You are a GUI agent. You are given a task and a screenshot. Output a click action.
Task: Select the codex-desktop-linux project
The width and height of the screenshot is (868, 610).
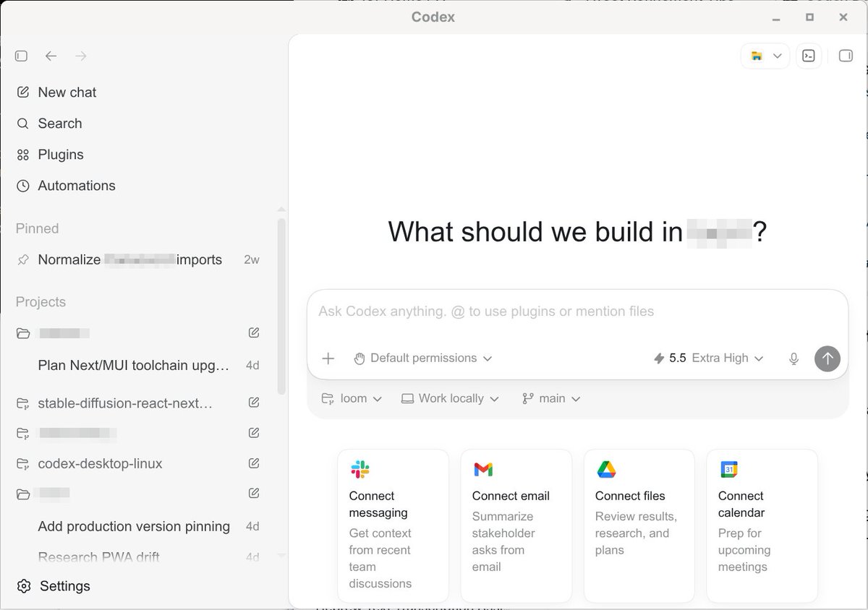click(100, 463)
